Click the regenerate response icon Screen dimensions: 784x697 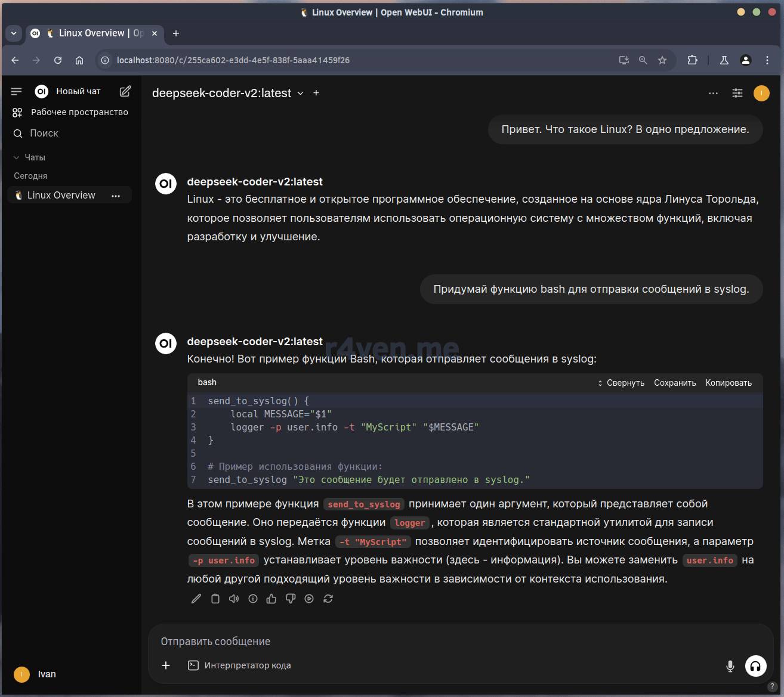click(x=328, y=599)
